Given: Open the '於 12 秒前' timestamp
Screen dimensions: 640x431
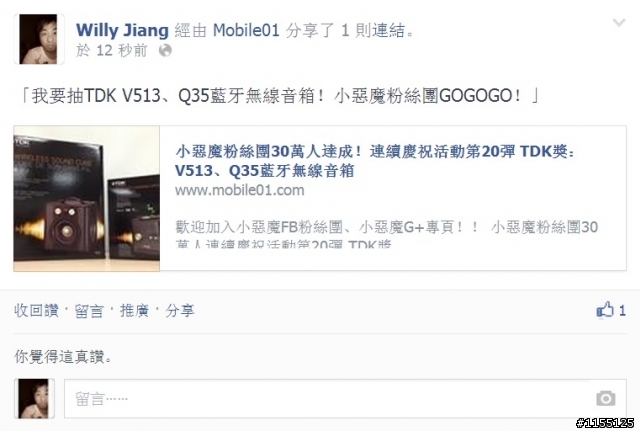Looking at the screenshot, I should point(111,51).
